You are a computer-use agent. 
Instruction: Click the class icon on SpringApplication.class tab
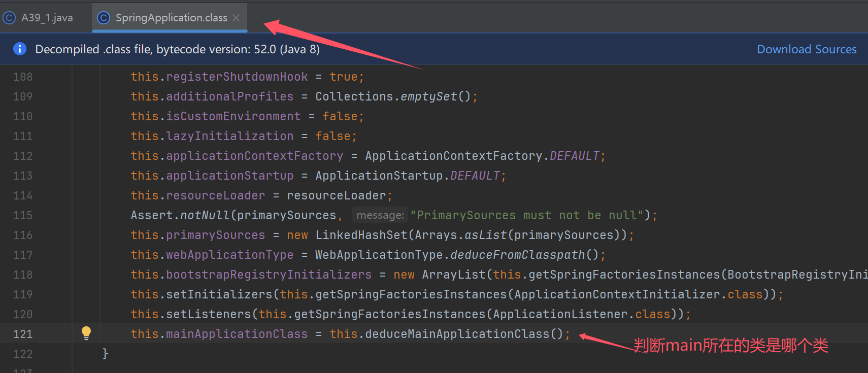coord(104,18)
